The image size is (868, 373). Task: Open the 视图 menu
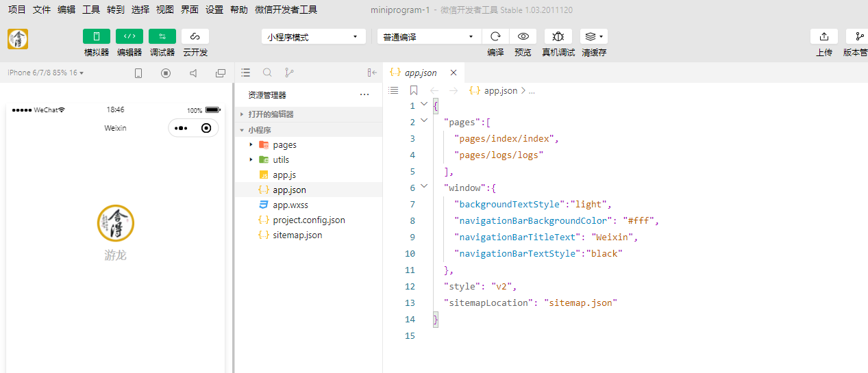coord(165,10)
